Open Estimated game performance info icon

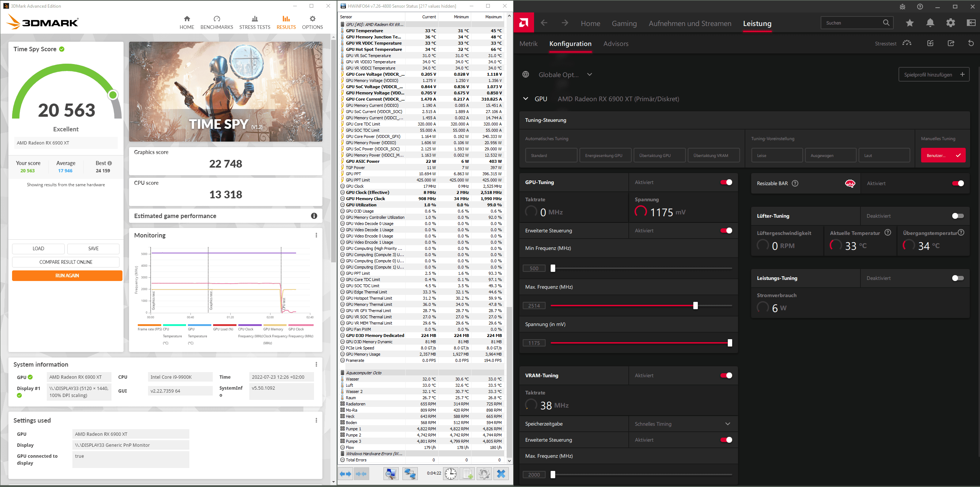tap(314, 216)
